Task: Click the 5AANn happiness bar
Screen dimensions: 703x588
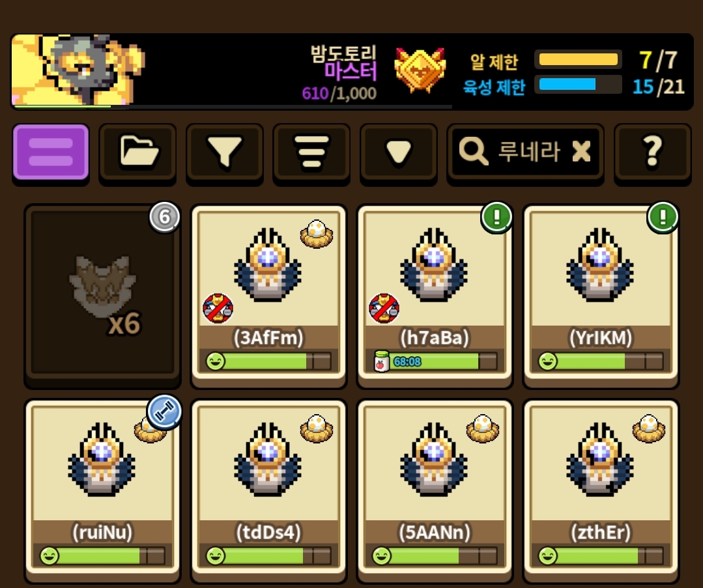Action: point(435,555)
